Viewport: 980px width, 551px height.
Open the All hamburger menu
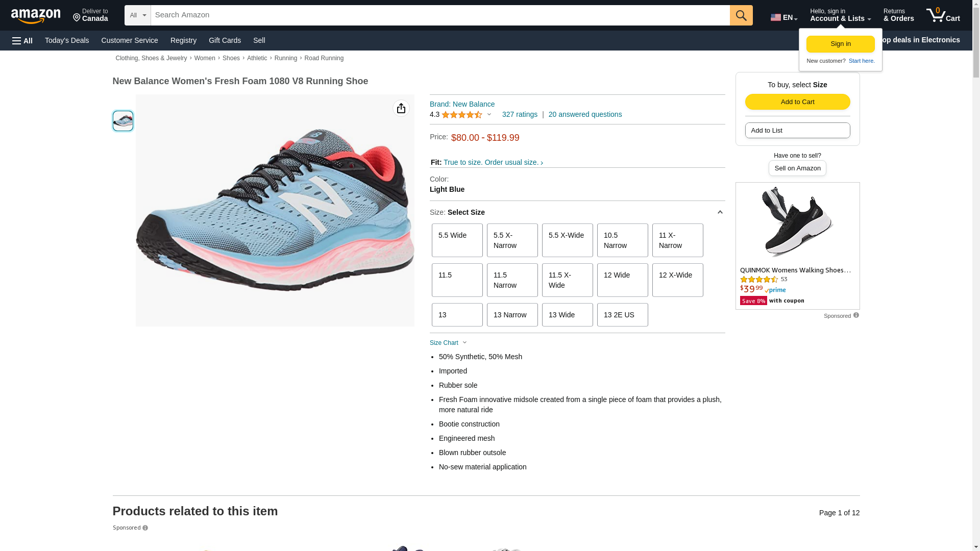pos(22,40)
